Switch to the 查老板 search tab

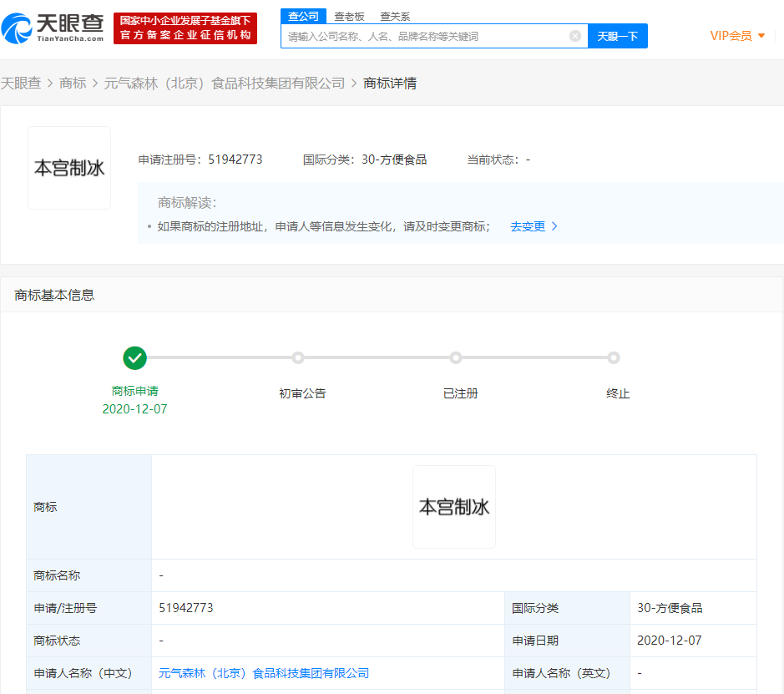click(349, 17)
